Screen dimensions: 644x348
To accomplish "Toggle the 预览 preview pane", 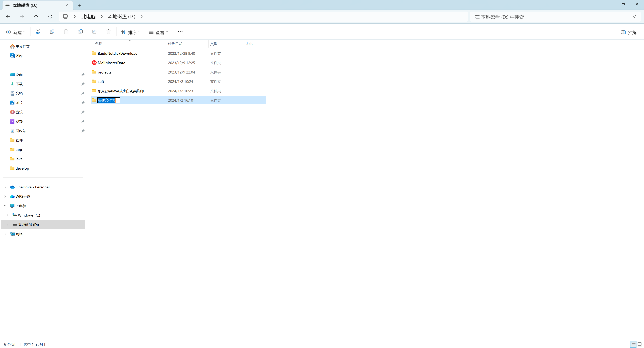I will tap(629, 32).
